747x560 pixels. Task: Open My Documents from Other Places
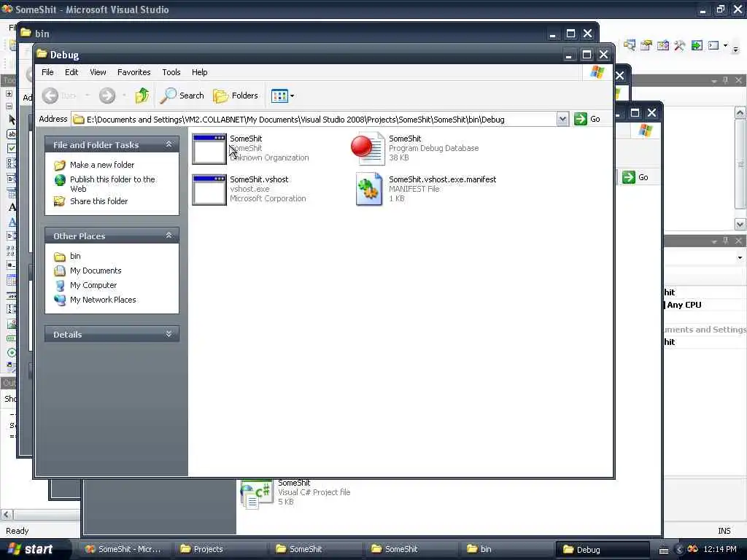[96, 271]
